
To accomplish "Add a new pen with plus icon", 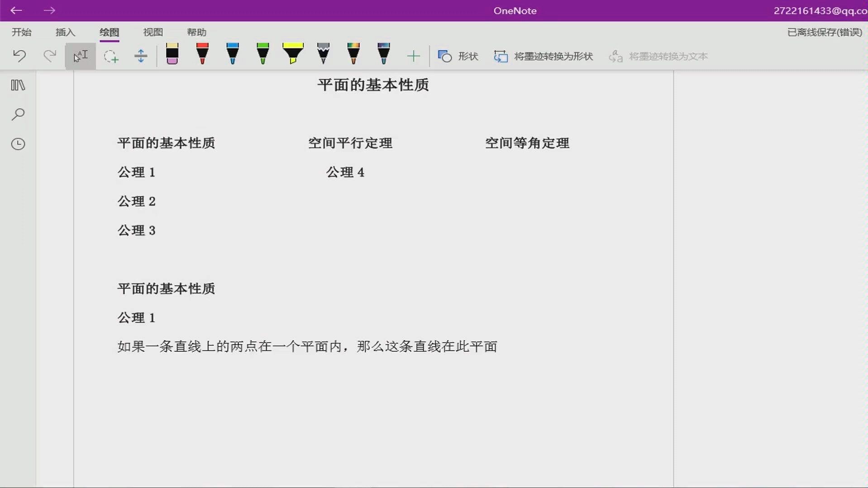I will point(413,56).
